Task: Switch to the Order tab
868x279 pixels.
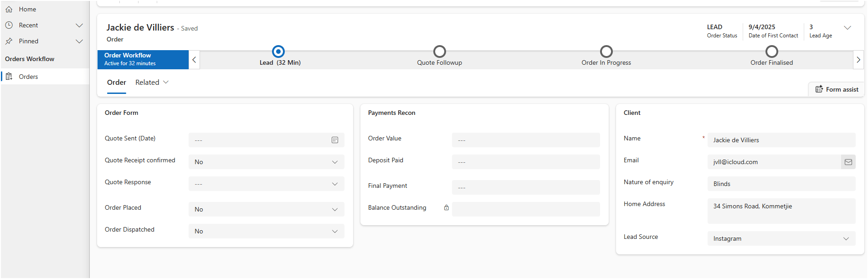Action: (x=117, y=82)
